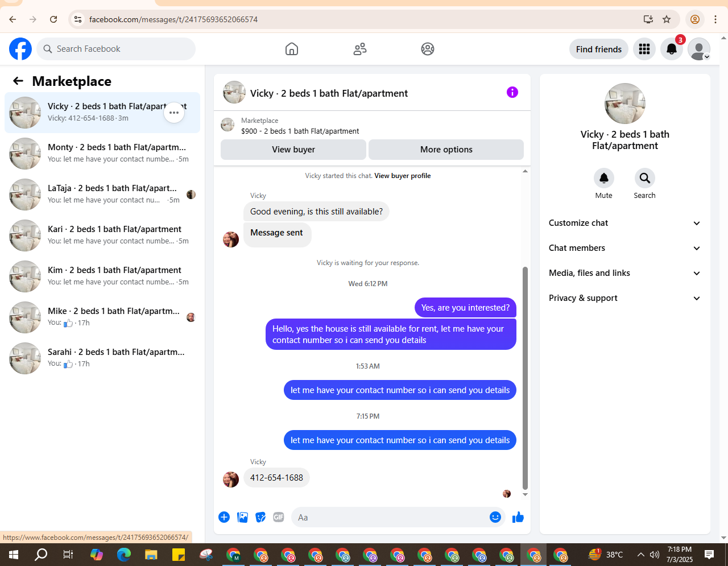This screenshot has width=728, height=566.
Task: Open the purple conversation information icon
Action: point(512,92)
